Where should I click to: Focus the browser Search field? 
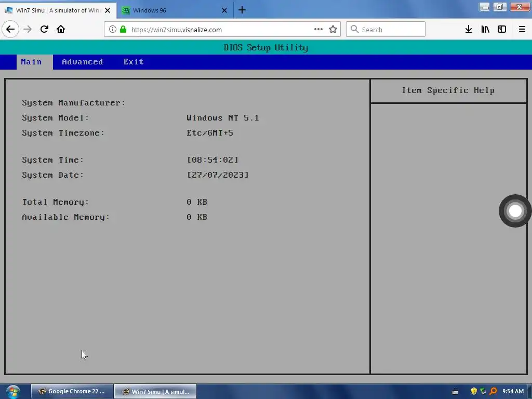pos(386,30)
